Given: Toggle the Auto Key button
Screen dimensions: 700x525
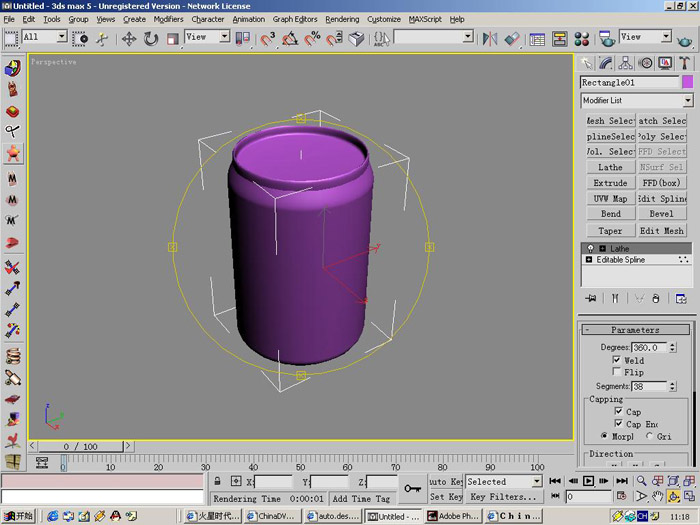Looking at the screenshot, I should [x=446, y=481].
